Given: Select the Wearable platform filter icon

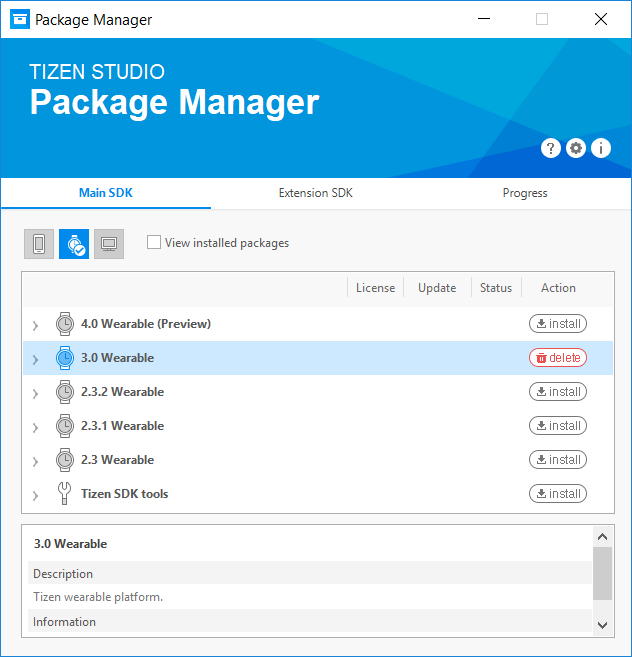Looking at the screenshot, I should click(x=74, y=244).
